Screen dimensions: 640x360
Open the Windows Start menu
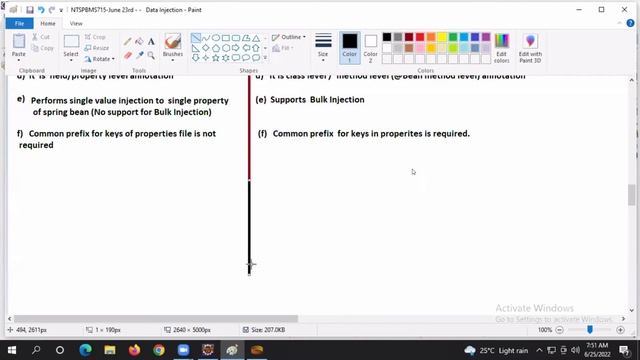12,350
